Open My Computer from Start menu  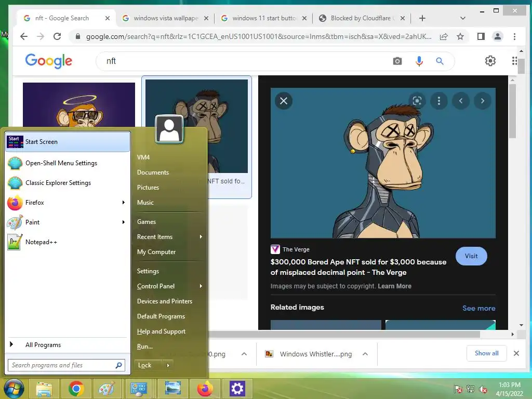point(156,252)
